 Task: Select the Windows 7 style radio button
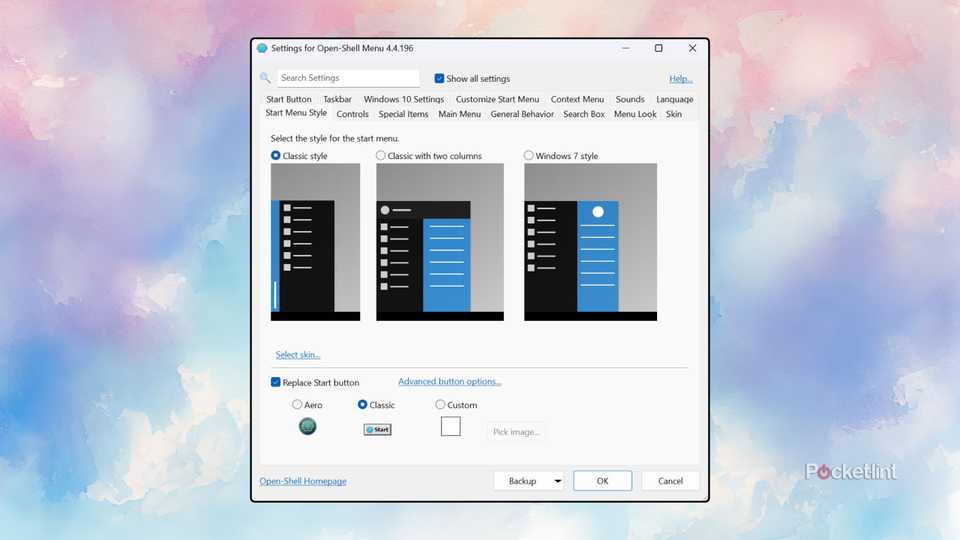coord(529,156)
